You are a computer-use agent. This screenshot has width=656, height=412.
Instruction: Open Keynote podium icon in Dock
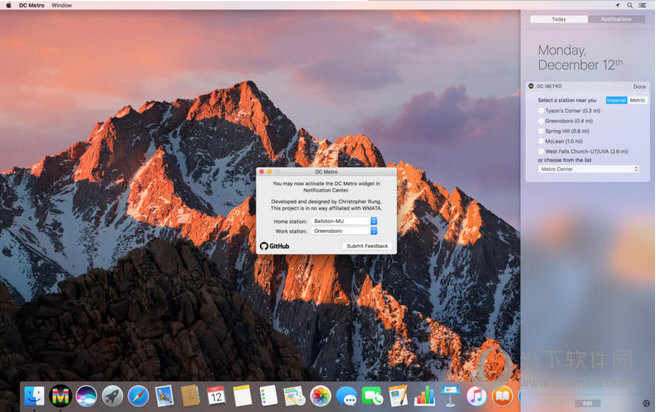[450, 396]
